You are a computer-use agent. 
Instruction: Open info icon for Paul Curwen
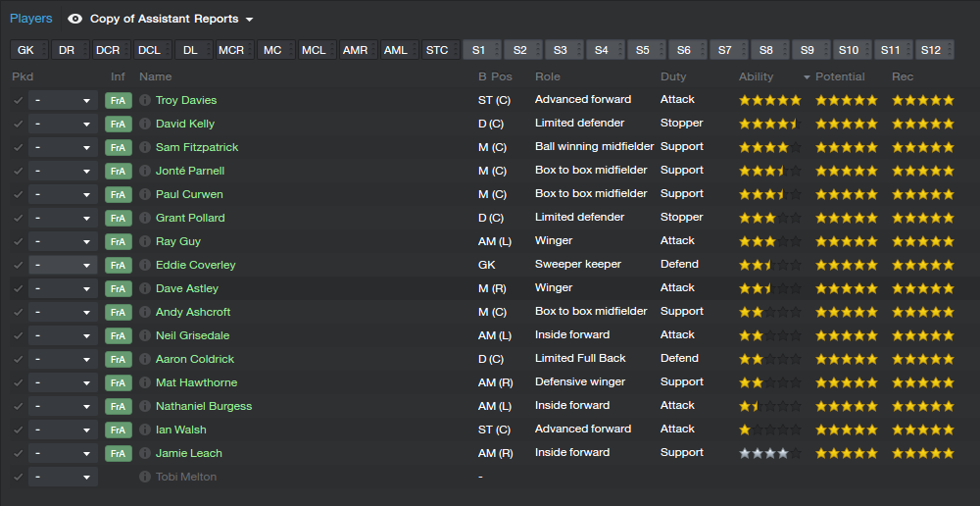[145, 194]
